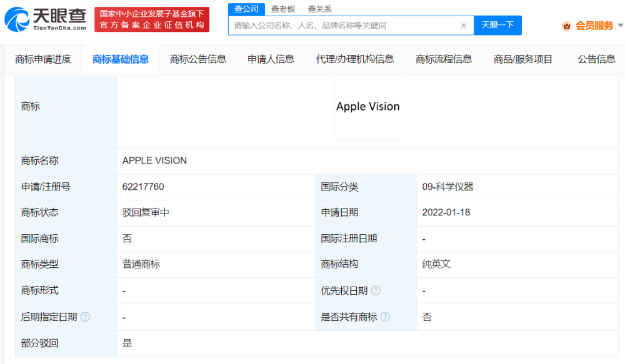This screenshot has width=625, height=364.
Task: Switch to 商标公告信息 tab
Action: click(x=197, y=59)
